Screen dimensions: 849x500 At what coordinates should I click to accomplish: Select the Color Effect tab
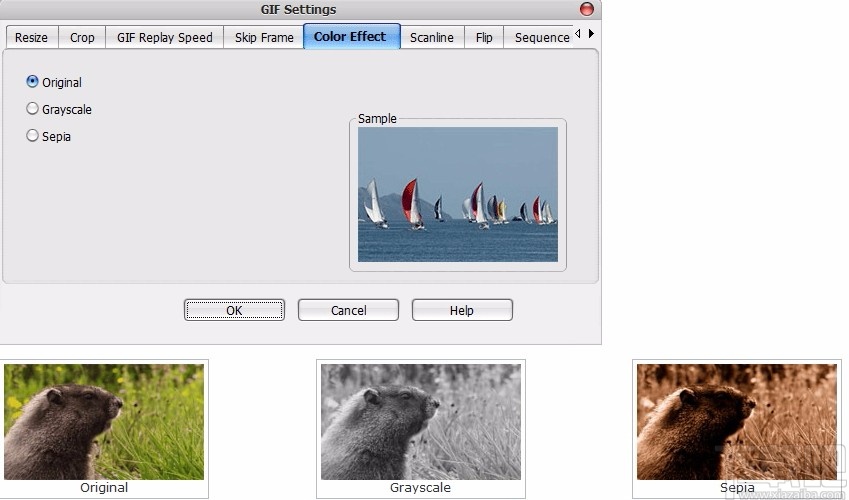[x=351, y=36]
